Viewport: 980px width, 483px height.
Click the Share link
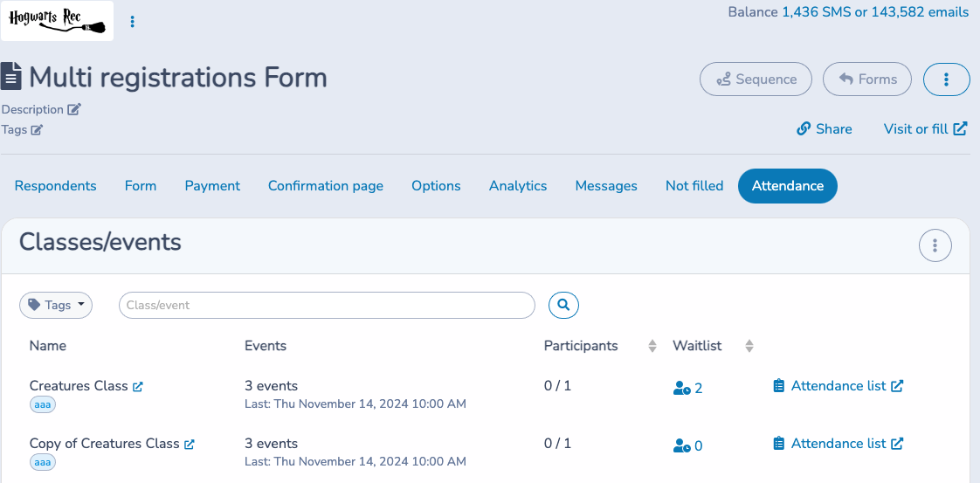825,128
